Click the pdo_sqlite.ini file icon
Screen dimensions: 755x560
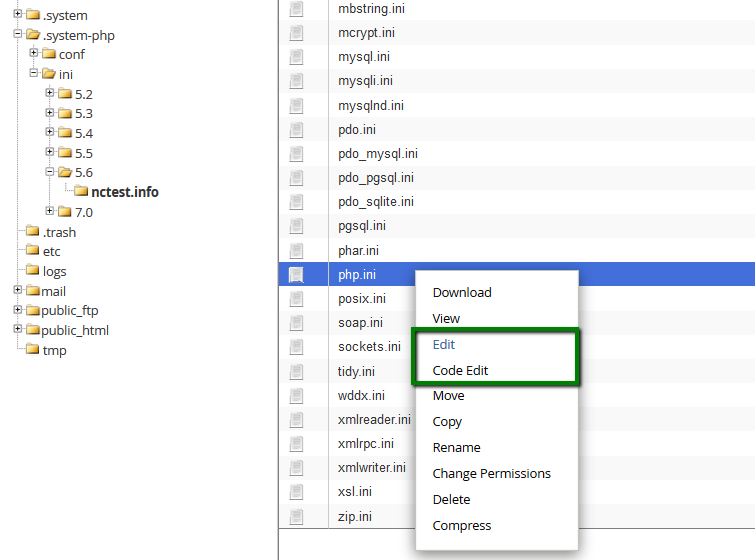(x=296, y=202)
